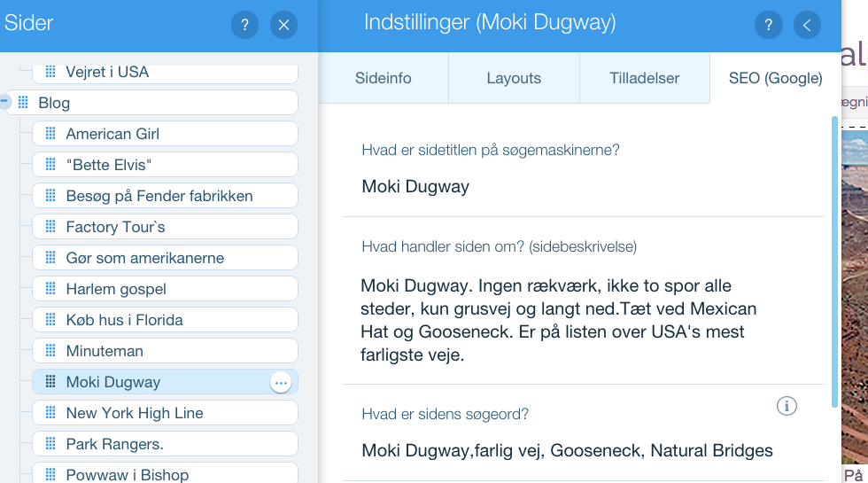The width and height of the screenshot is (868, 483).
Task: Select the Harlem gospel page
Action: click(165, 289)
